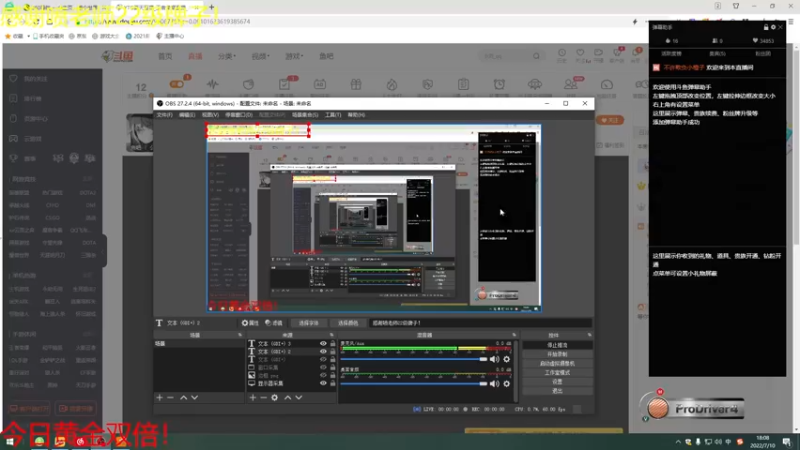The height and width of the screenshot is (450, 800).
Task: Open 滤镜 filters in source toolbar
Action: 274,323
